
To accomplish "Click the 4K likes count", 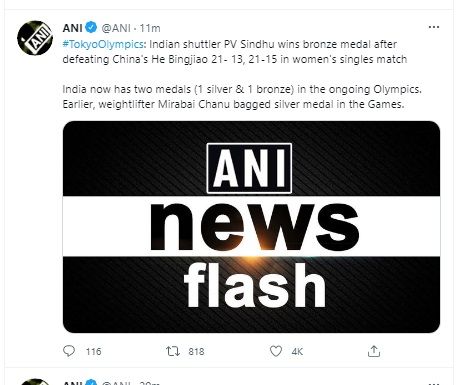I will (x=297, y=351).
